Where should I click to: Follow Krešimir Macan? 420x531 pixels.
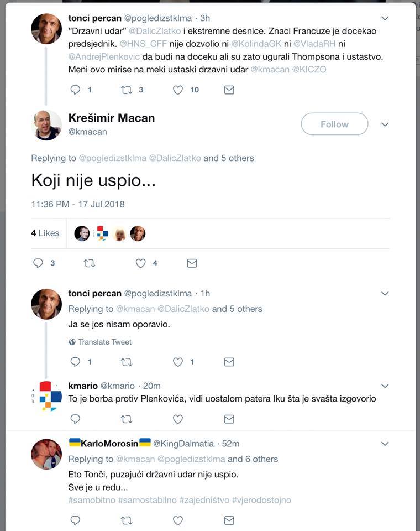(334, 124)
